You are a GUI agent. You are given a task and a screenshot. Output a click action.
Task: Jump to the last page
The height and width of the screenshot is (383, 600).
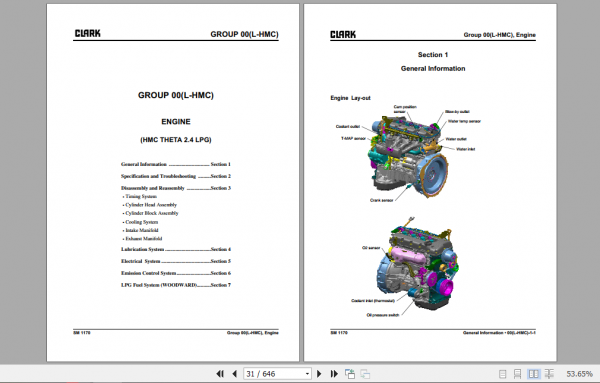(x=334, y=374)
